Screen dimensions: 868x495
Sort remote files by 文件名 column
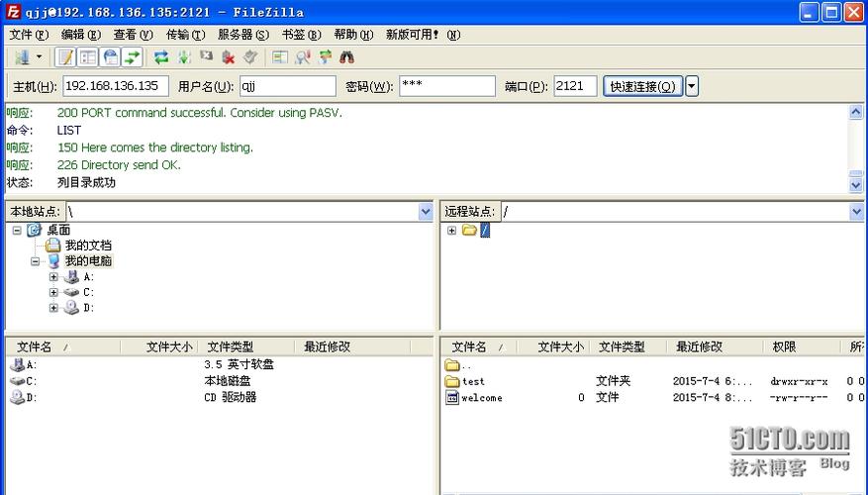(479, 346)
